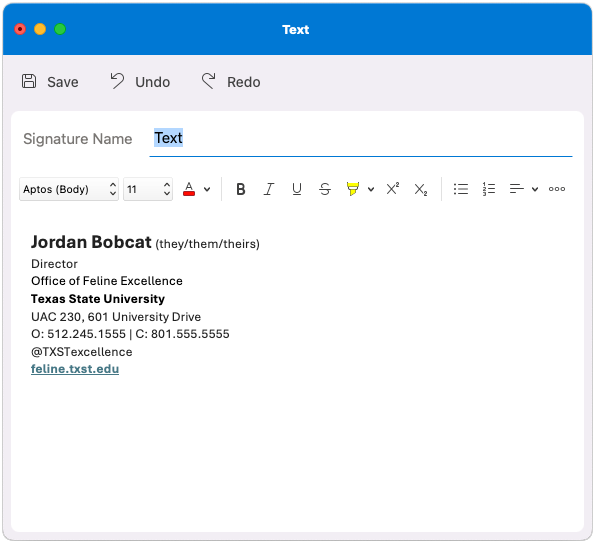Click the name Jordan Bobcat

91,242
